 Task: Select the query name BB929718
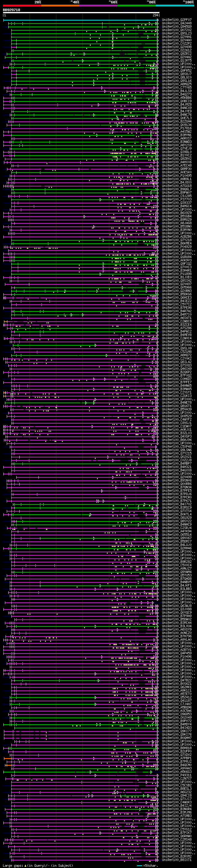(x=11, y=10)
